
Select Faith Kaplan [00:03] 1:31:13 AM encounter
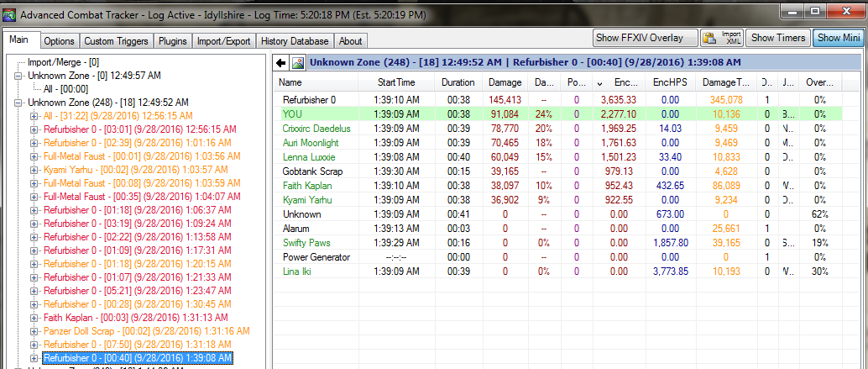coord(136,318)
